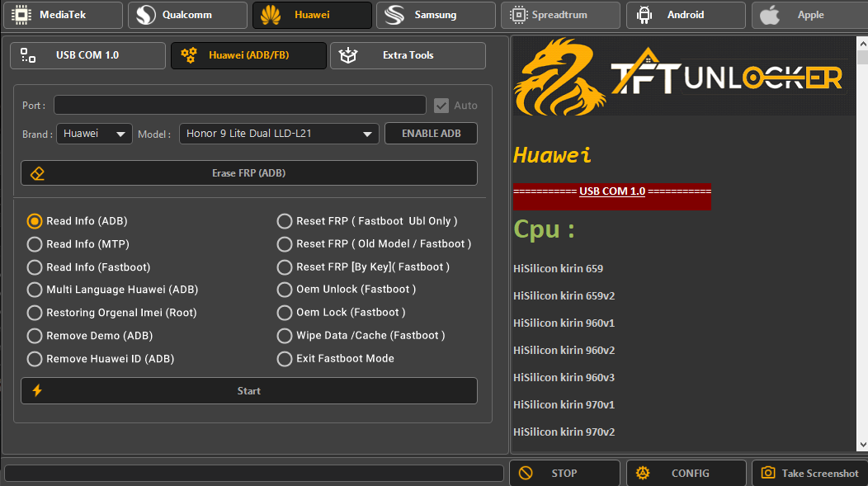Screen dimensions: 868x486
Task: Click HiSilicon kirin 659v2 text
Action: [564, 295]
